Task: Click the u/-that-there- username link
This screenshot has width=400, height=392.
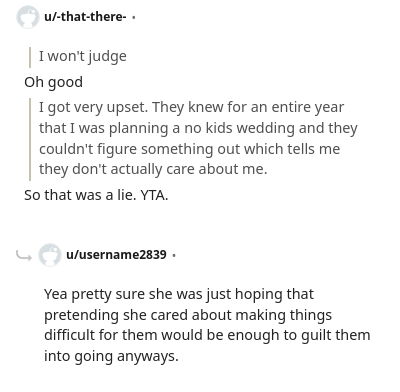Action: point(85,16)
